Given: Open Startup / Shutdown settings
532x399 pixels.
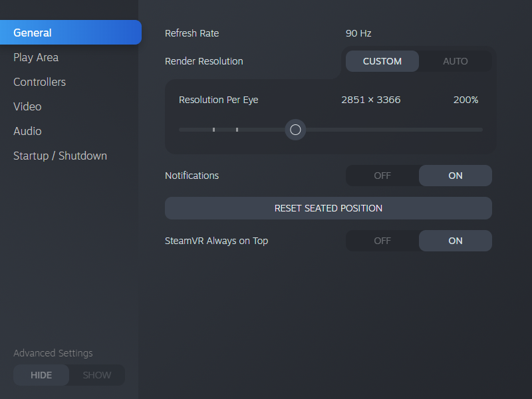Looking at the screenshot, I should tap(60, 156).
